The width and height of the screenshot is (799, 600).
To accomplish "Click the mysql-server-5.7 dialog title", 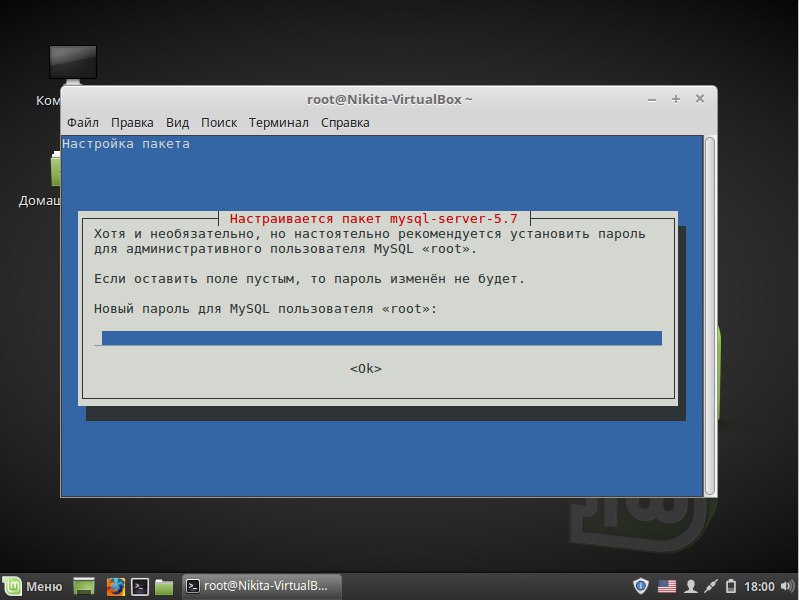I will (x=374, y=219).
